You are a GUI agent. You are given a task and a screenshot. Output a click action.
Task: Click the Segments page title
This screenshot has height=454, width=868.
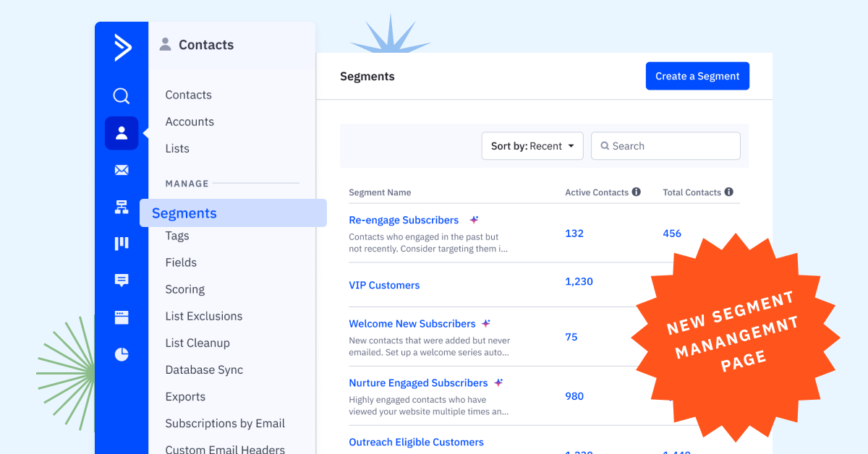[x=367, y=76]
